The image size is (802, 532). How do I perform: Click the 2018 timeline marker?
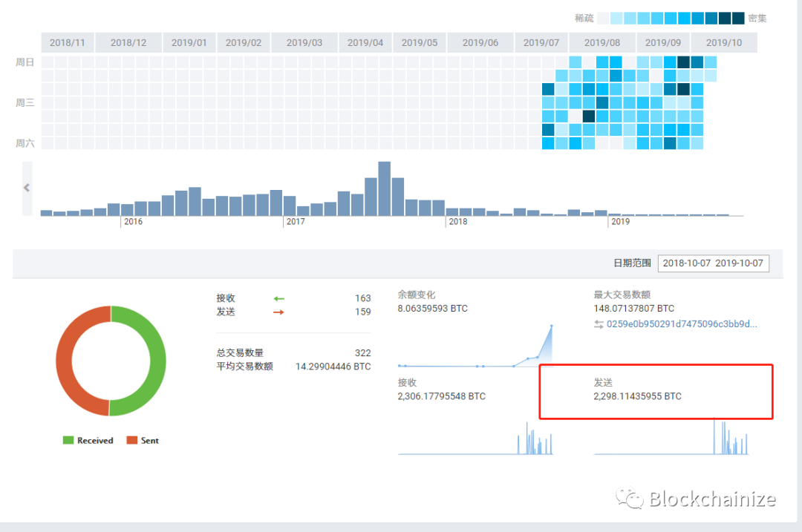point(457,222)
